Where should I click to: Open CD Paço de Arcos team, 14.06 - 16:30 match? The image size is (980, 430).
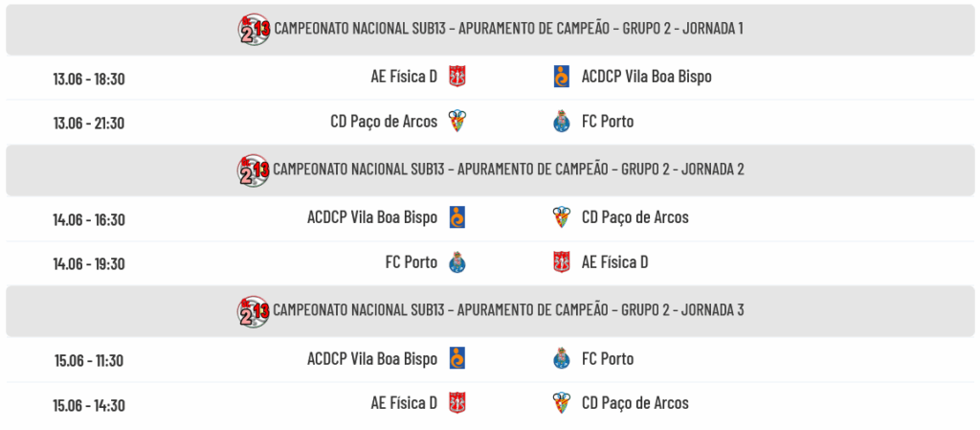coord(635,217)
